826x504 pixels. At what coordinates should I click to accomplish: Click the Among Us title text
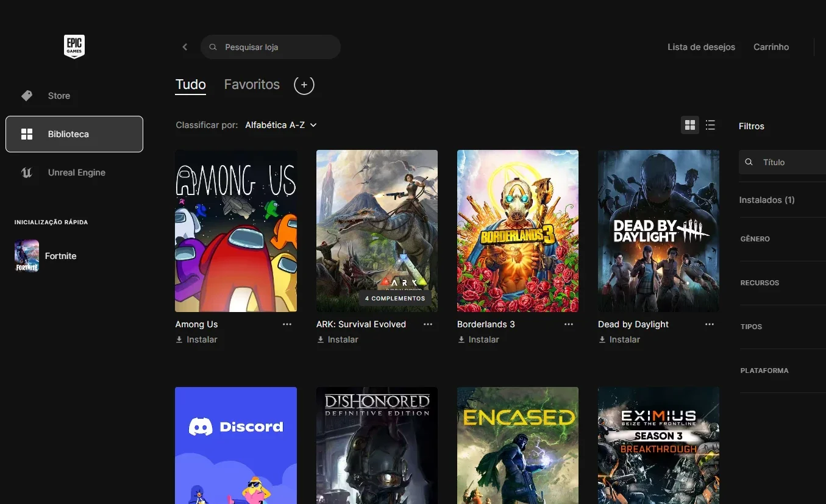(x=196, y=324)
